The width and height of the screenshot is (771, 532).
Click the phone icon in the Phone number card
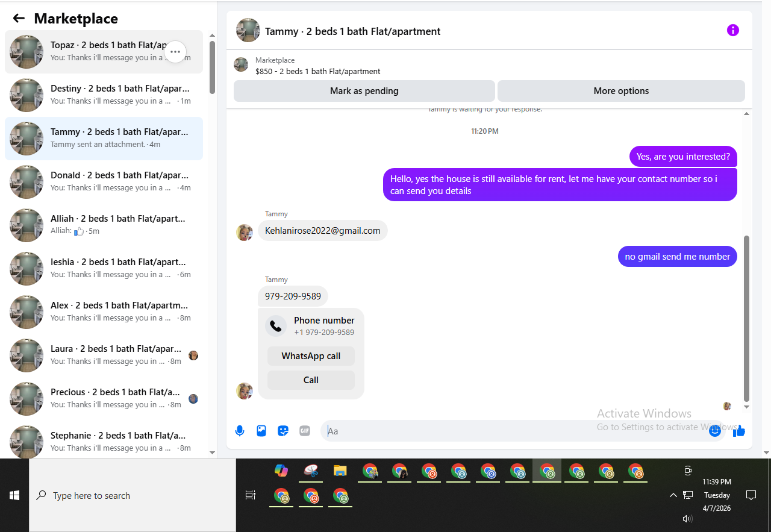pyautogui.click(x=276, y=326)
